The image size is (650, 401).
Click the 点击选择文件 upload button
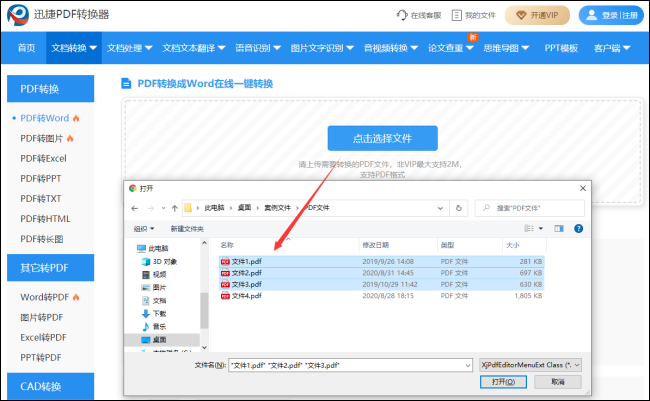pos(382,139)
